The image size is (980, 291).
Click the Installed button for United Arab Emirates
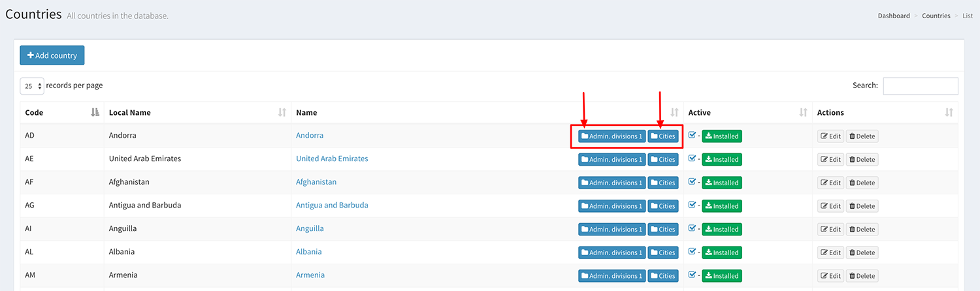(x=722, y=159)
